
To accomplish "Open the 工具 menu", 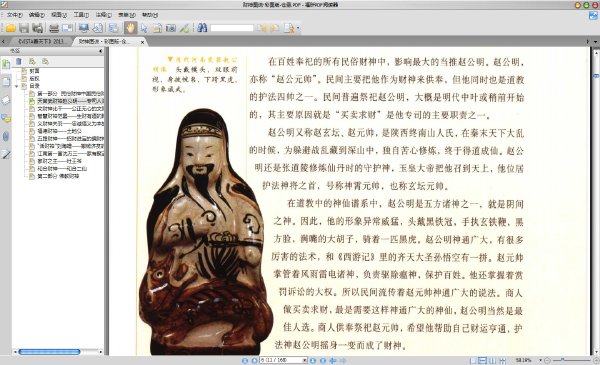I will pos(81,15).
